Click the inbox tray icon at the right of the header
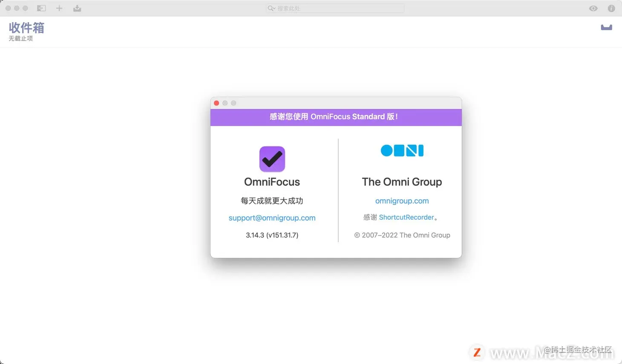Screen dimensions: 622x364 click(606, 28)
